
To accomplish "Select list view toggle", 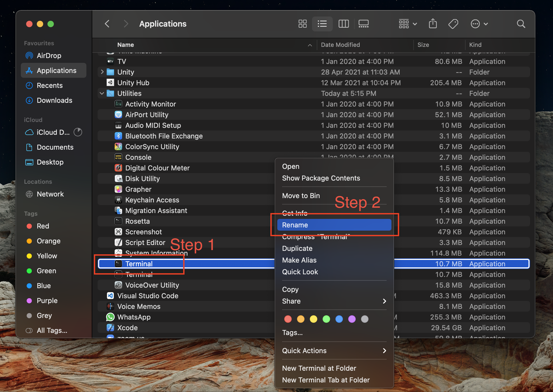I will pyautogui.click(x=322, y=24).
